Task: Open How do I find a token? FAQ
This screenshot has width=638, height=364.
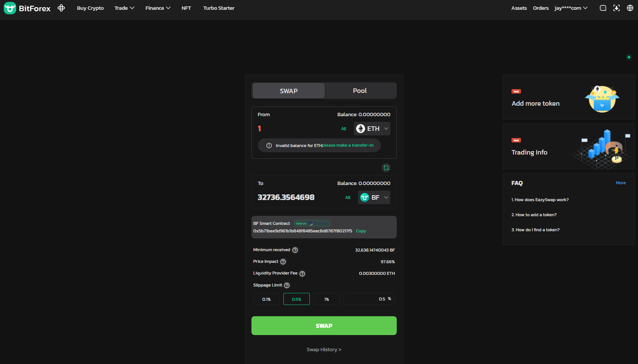Action: [x=535, y=230]
